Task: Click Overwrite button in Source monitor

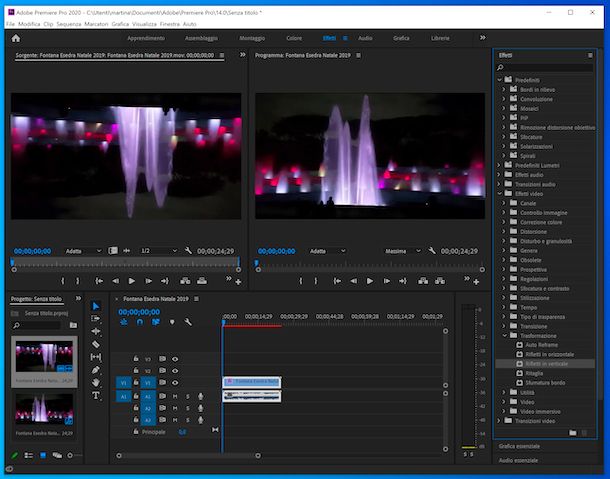Action: pyautogui.click(x=202, y=281)
